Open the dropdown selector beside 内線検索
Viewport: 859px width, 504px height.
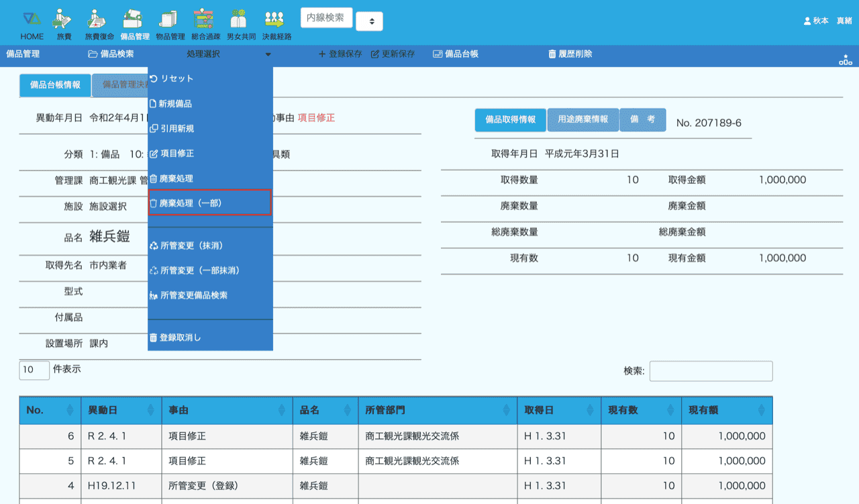pos(369,21)
